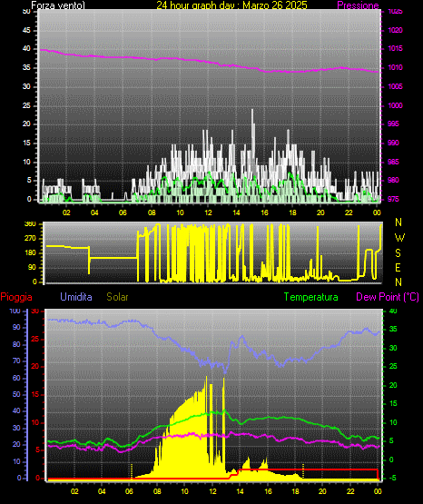Click the Temperatura legend label
423x504 pixels.
click(x=311, y=297)
